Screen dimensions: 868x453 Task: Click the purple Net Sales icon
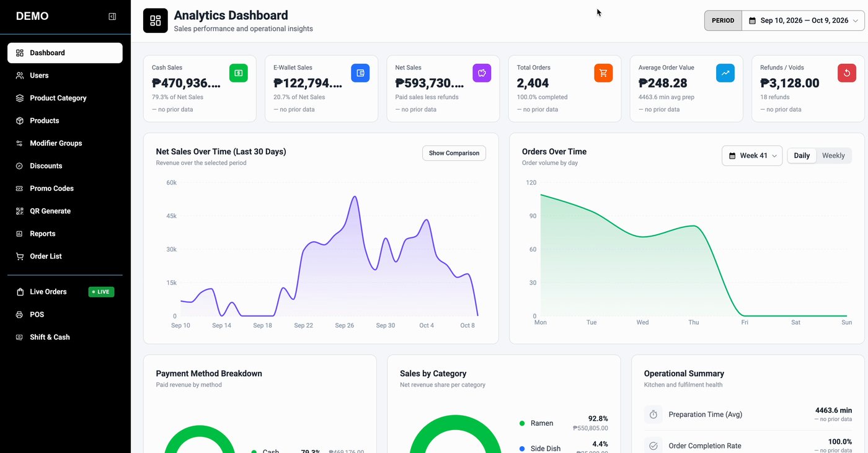click(482, 73)
